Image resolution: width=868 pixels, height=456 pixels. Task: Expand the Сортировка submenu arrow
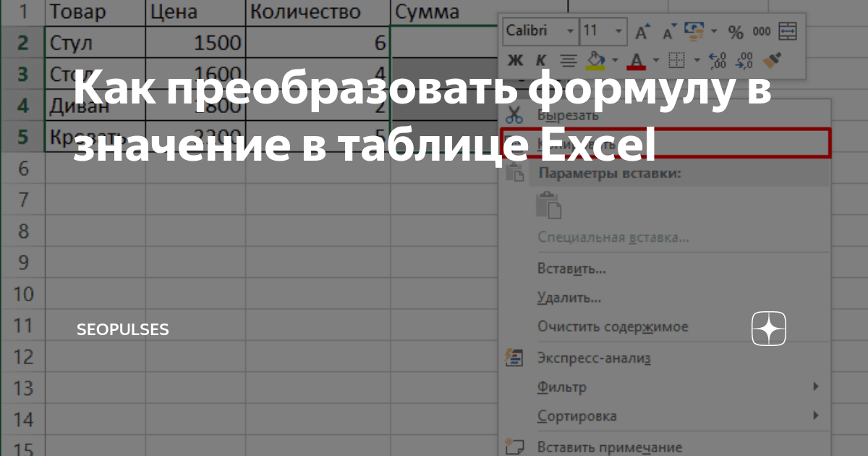coord(816,415)
